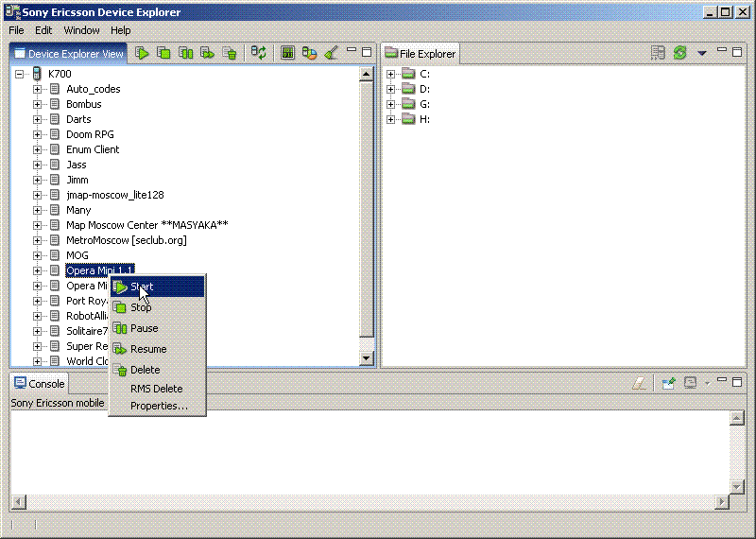Maximize the File Explorer panel
756x539 pixels.
(737, 52)
